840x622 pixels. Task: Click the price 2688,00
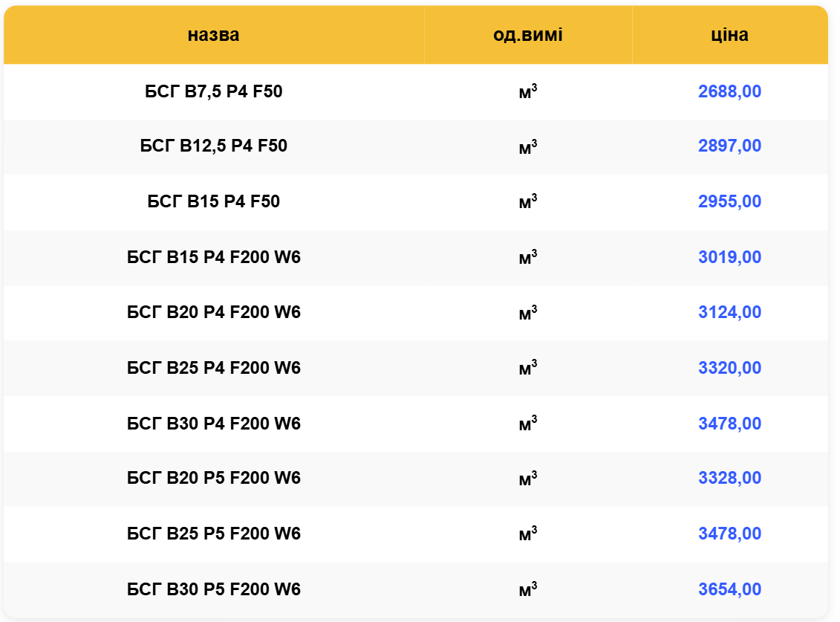click(729, 91)
